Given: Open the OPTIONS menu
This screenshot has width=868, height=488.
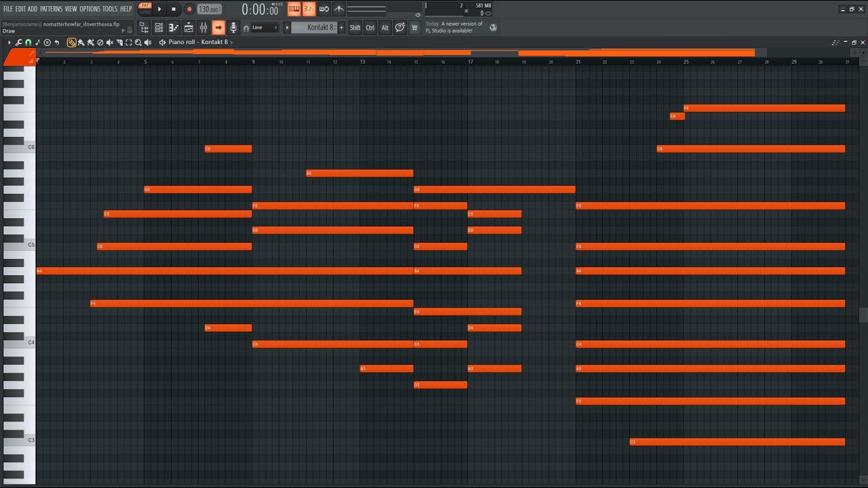Looking at the screenshot, I should click(x=90, y=9).
